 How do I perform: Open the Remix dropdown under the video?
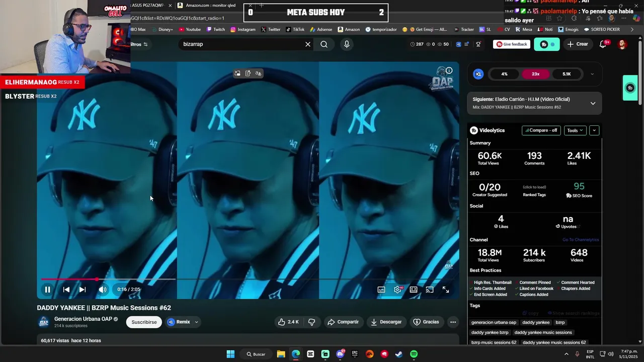point(183,322)
